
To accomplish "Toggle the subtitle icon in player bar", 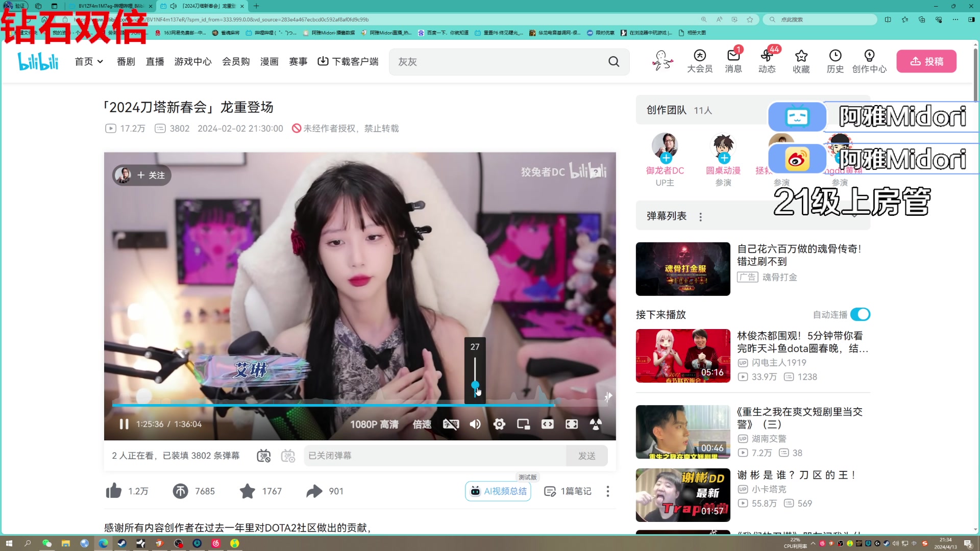I will click(451, 424).
